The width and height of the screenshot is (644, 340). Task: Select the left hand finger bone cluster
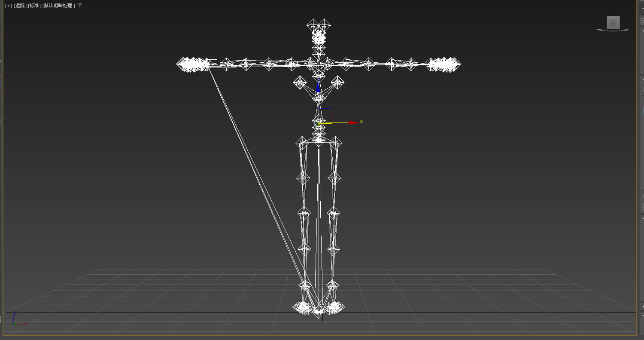[x=193, y=64]
